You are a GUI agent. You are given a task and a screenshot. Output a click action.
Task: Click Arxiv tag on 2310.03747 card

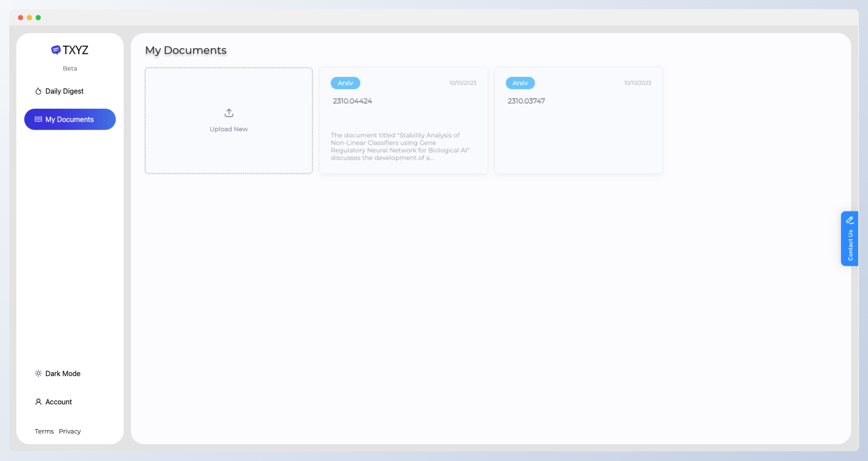[520, 83]
